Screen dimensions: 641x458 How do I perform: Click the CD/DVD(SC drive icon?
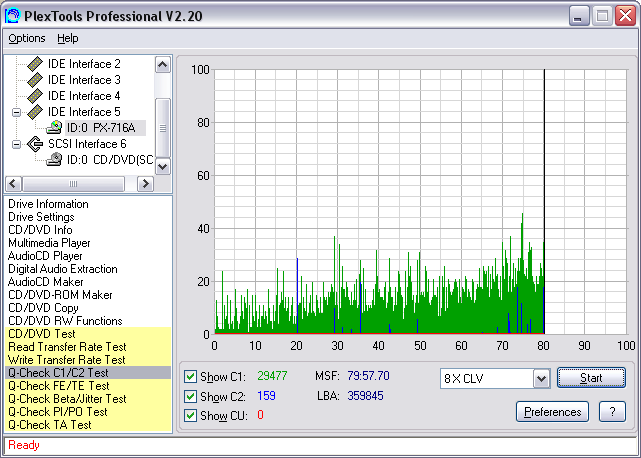(x=54, y=159)
